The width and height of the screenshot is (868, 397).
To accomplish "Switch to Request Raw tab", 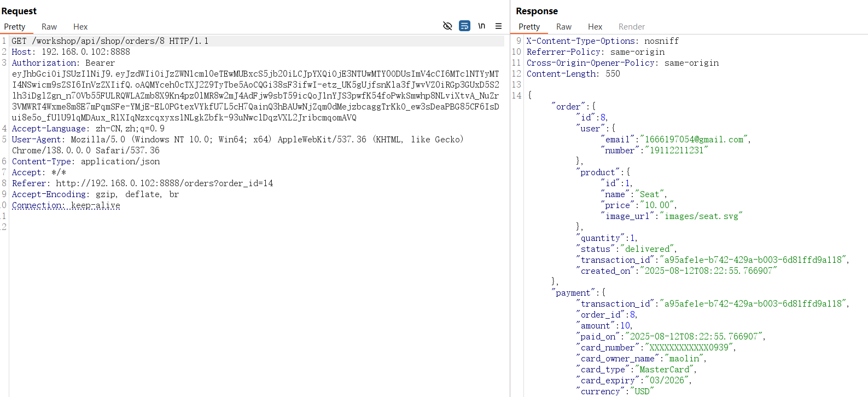I will 49,27.
